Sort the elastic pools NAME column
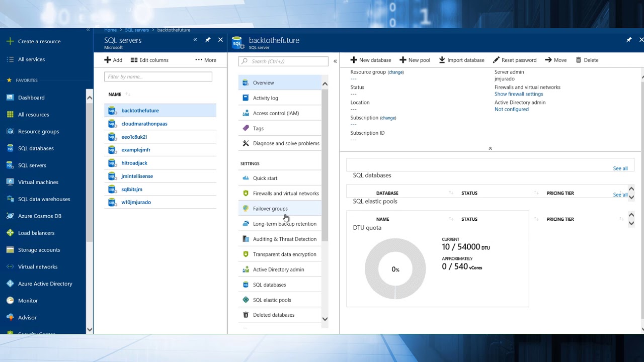Viewport: 644px width, 362px height. click(451, 219)
